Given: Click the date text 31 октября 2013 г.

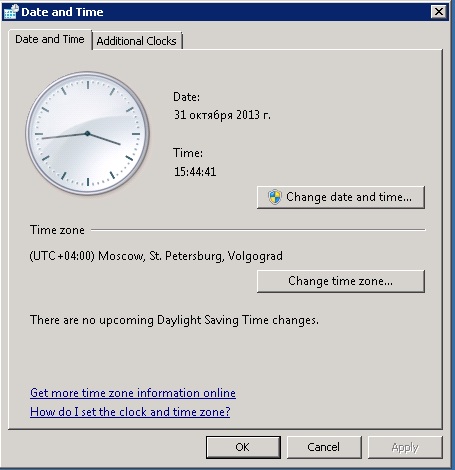Looking at the screenshot, I should pyautogui.click(x=222, y=115).
